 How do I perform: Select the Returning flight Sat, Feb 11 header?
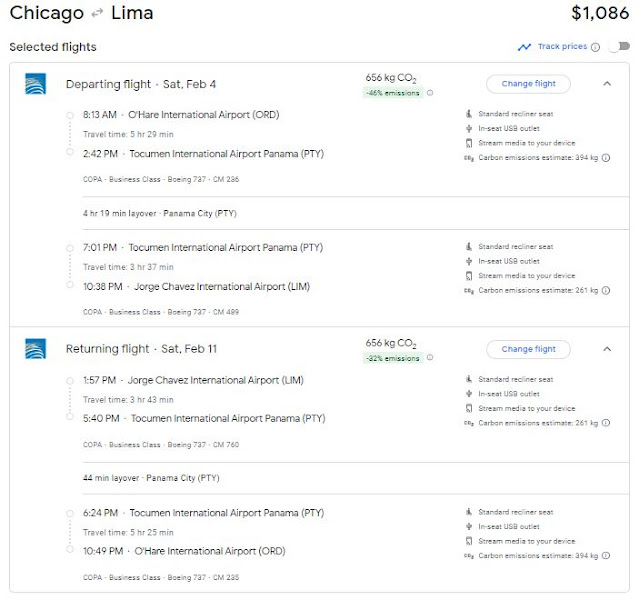[141, 349]
